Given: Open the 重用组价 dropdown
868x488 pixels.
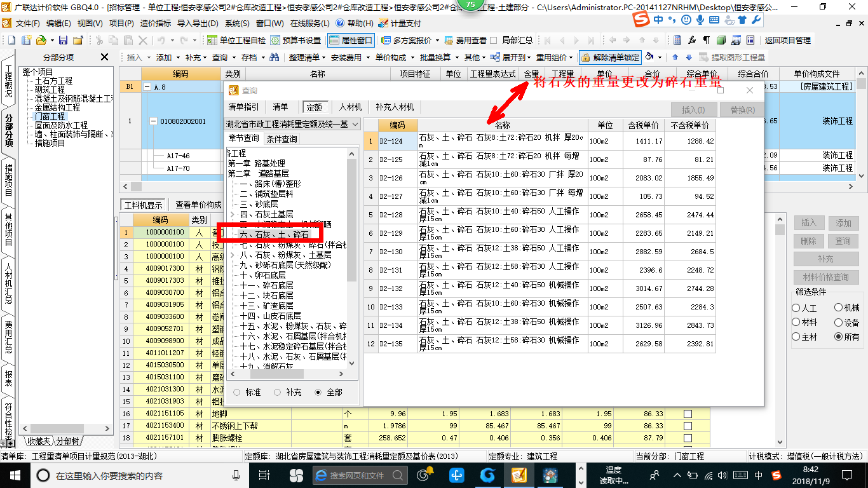Looking at the screenshot, I should tap(555, 57).
